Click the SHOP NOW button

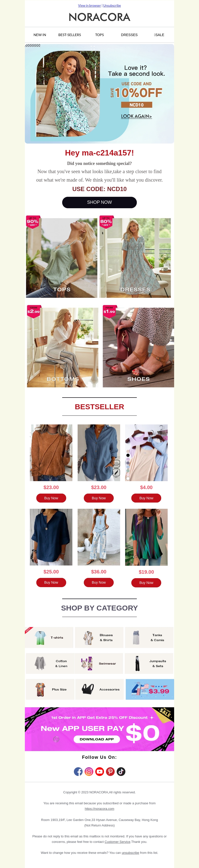(x=99, y=202)
